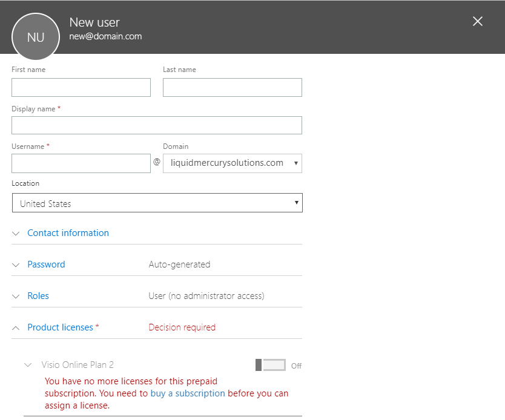505x420 pixels.
Task: Click the Username input box
Action: [x=81, y=163]
